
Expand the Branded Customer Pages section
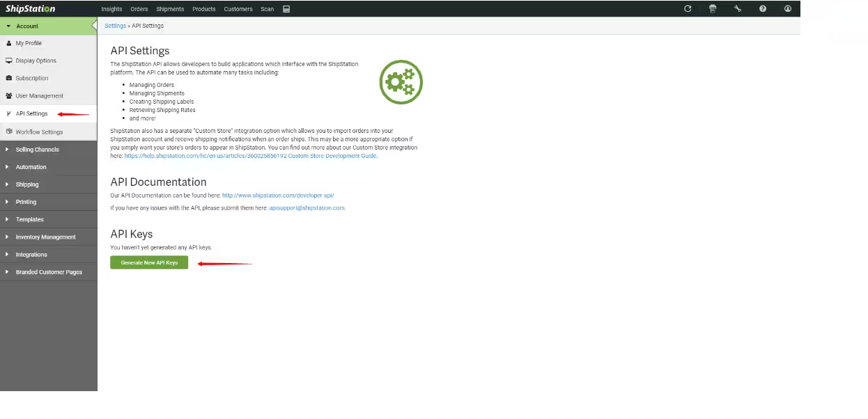48,272
